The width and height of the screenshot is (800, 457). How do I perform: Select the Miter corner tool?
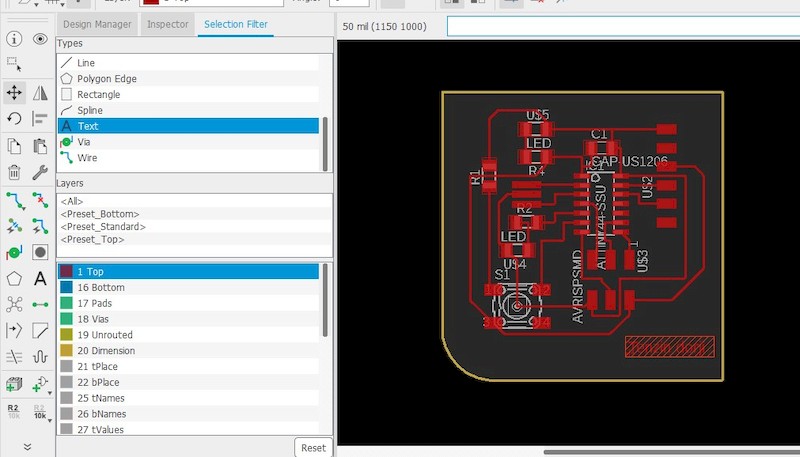(x=40, y=331)
